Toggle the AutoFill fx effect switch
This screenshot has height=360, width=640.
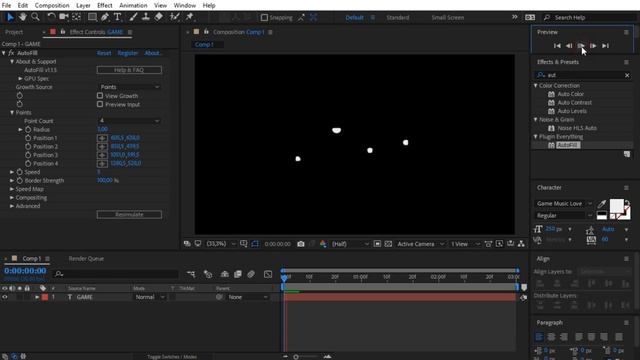pyautogui.click(x=11, y=53)
